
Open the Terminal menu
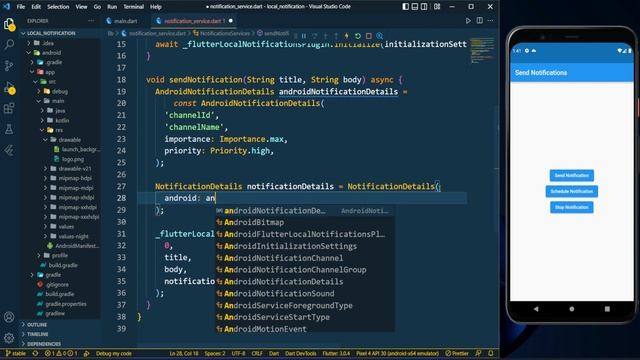[133, 7]
